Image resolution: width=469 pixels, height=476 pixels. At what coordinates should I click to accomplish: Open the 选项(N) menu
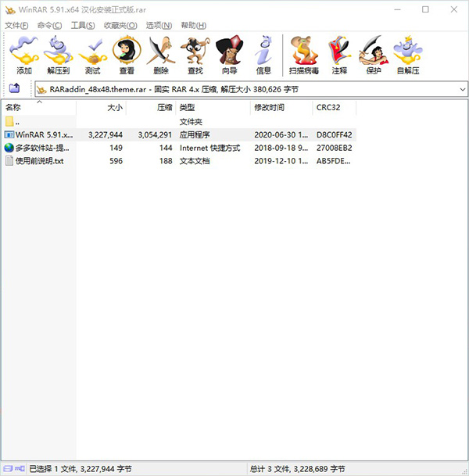(x=159, y=26)
